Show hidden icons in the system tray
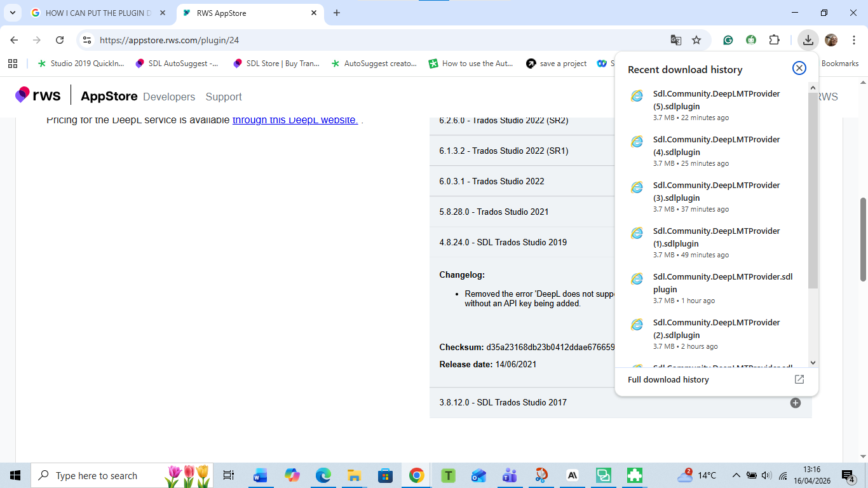The height and width of the screenshot is (488, 868). coord(736,475)
